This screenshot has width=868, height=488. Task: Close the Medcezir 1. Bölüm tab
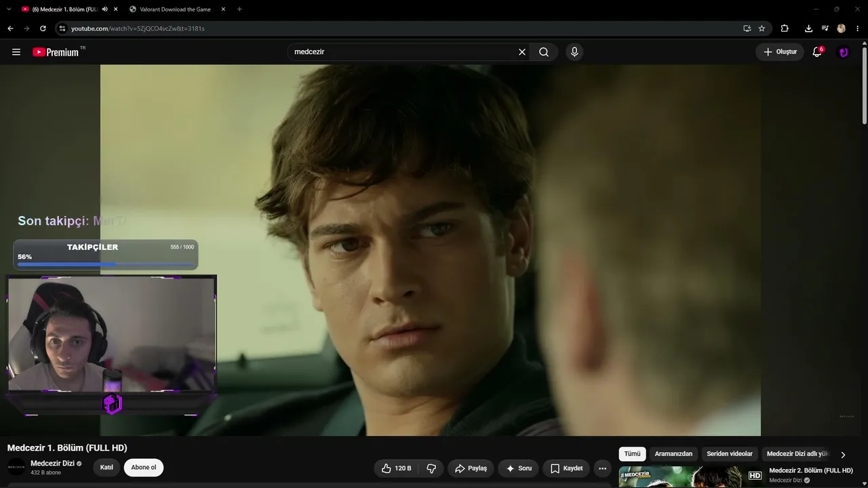tap(116, 9)
